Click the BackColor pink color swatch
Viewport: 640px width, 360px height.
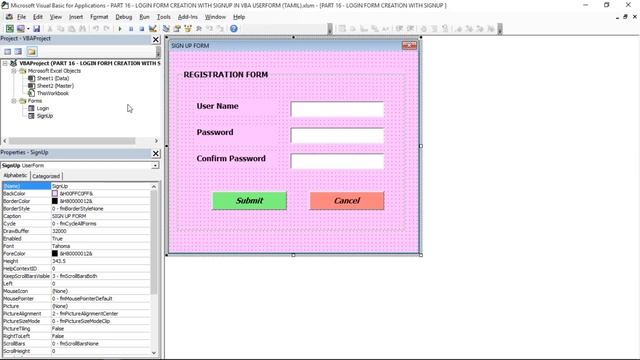pos(55,193)
